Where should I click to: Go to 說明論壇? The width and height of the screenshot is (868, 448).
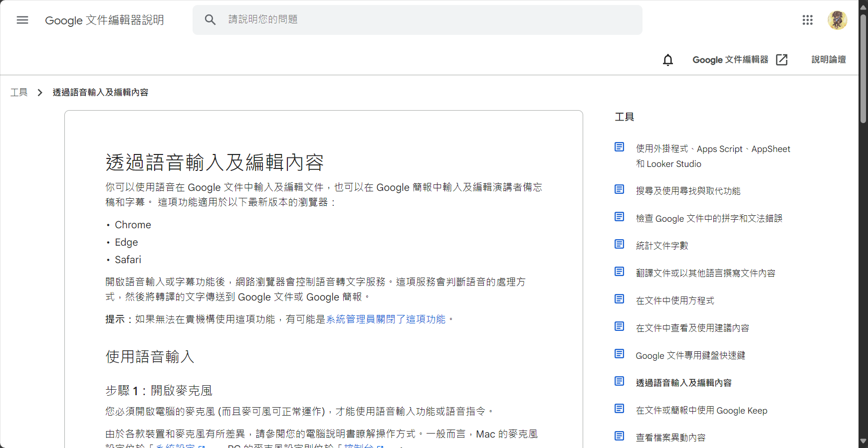[829, 60]
